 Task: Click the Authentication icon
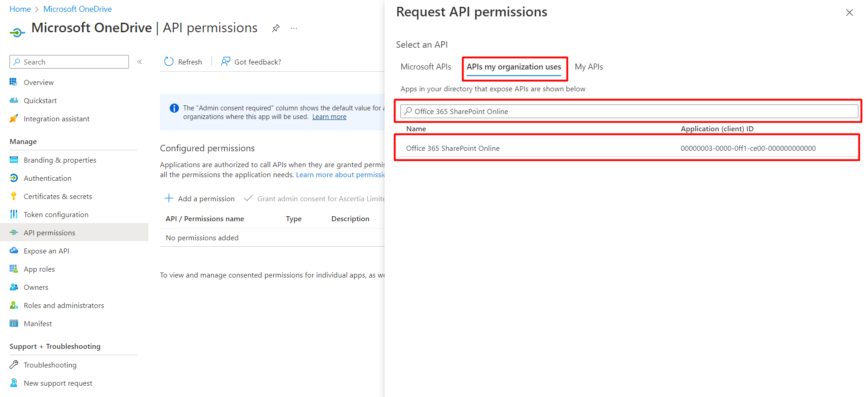click(x=14, y=178)
